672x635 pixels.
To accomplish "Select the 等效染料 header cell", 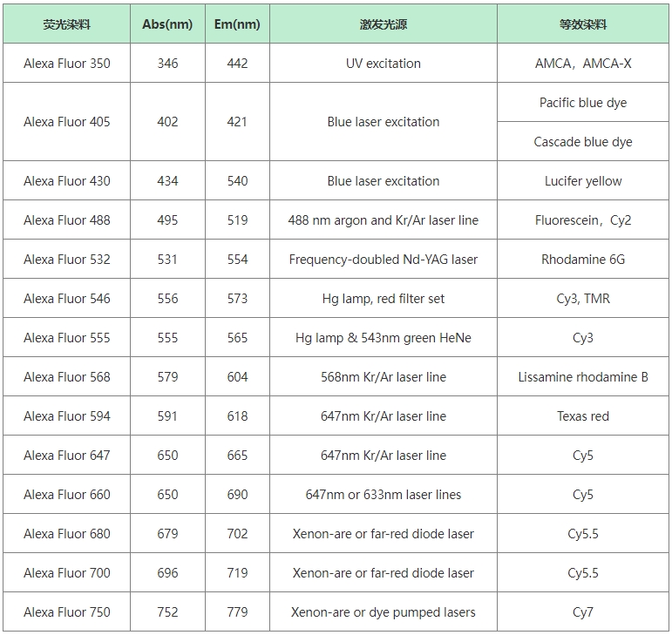I will click(583, 24).
